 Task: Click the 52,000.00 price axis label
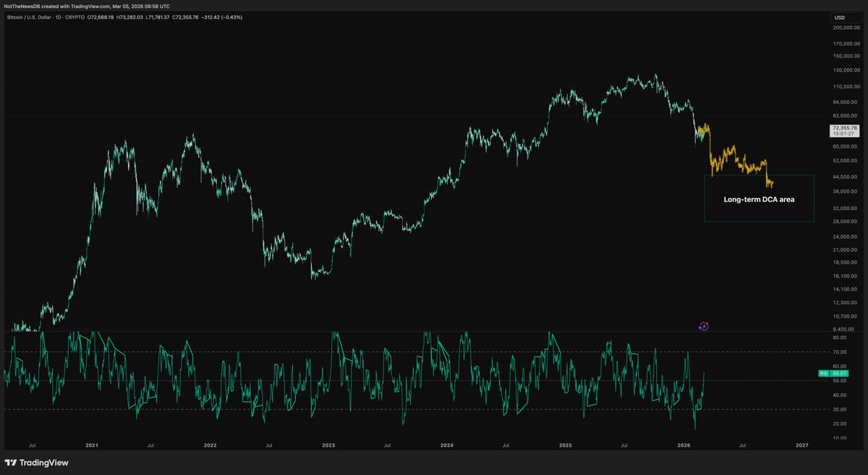coord(845,161)
